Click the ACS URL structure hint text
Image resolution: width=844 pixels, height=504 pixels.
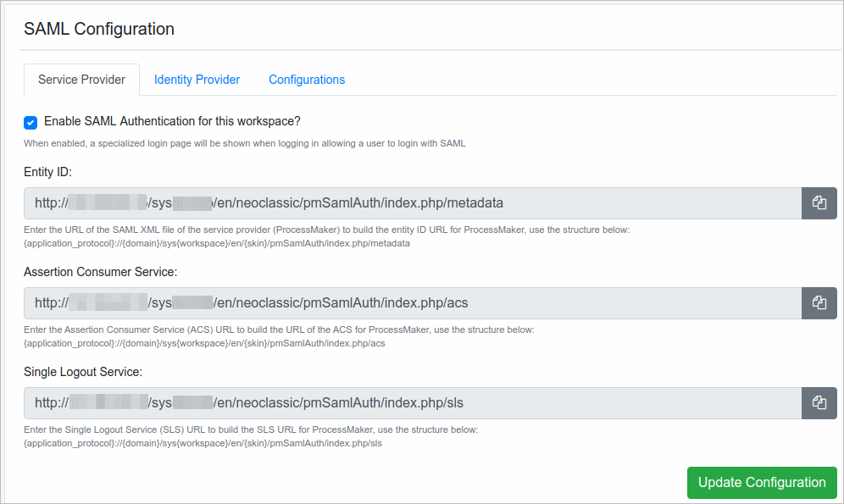203,343
